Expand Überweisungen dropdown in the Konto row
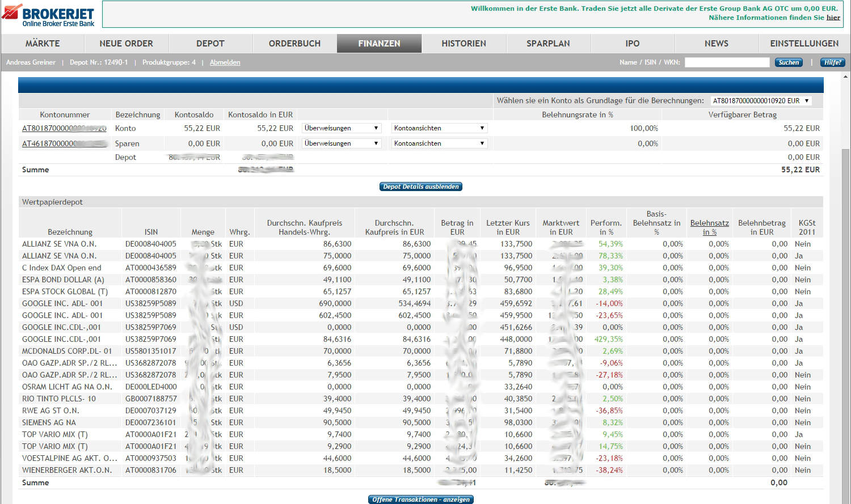This screenshot has width=851, height=504. click(341, 128)
